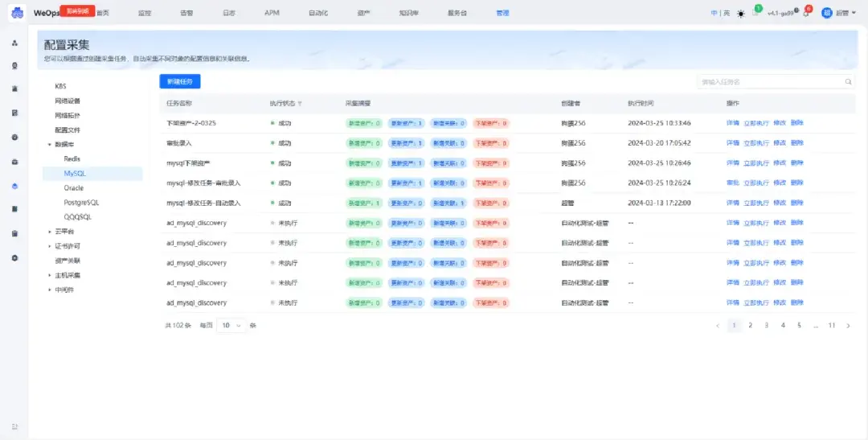Click the blue user avatar icon
Screen dimensions: 868x440
(x=827, y=13)
